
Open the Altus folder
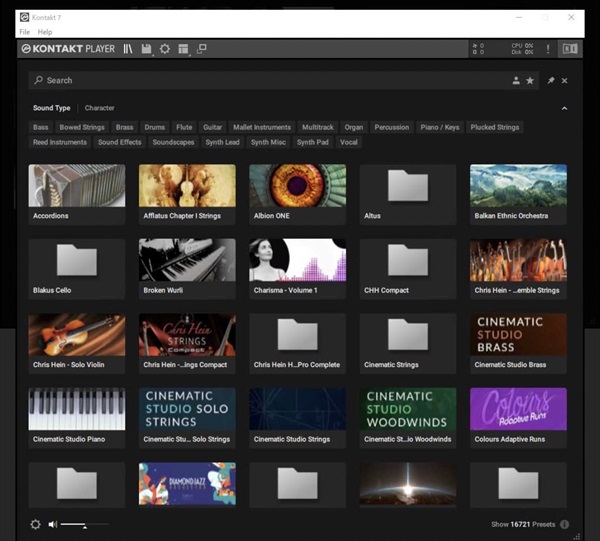click(x=408, y=194)
